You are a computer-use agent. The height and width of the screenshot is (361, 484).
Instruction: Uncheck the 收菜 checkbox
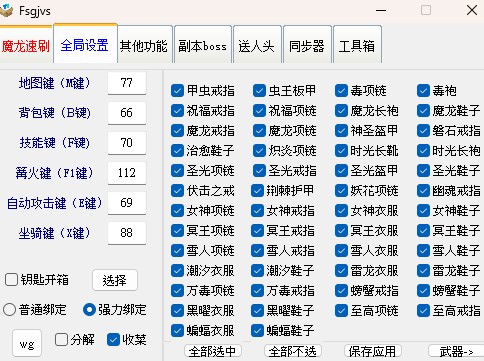click(x=113, y=340)
